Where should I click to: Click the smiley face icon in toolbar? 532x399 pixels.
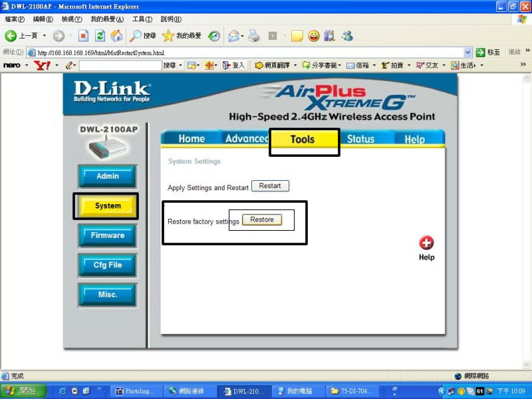(x=313, y=36)
